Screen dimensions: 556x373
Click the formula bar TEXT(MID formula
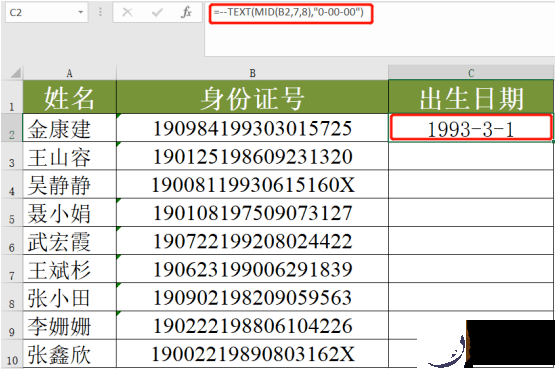click(289, 12)
